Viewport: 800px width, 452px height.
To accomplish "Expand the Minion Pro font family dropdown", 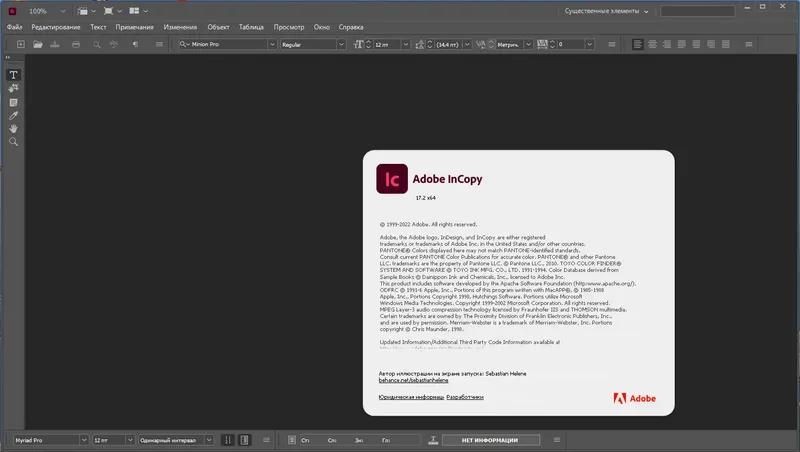I will point(272,44).
